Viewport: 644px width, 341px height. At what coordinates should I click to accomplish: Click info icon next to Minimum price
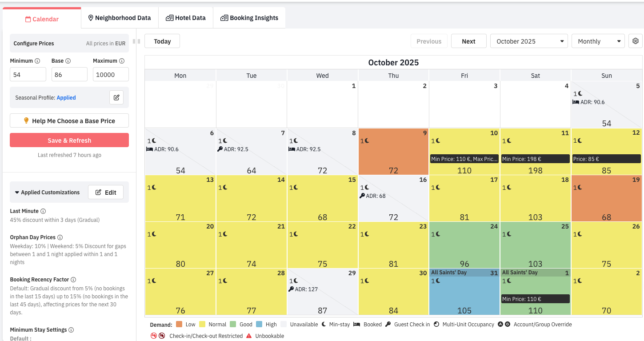pyautogui.click(x=37, y=61)
